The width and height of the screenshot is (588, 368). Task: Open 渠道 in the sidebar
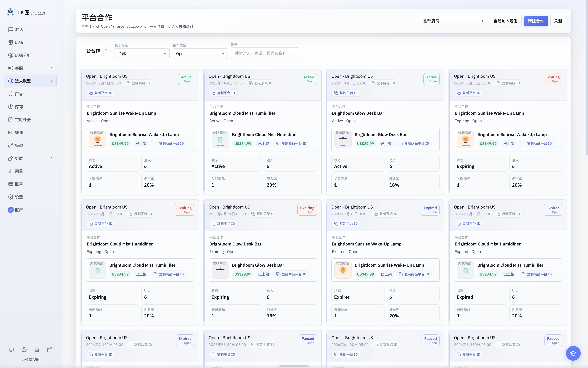[x=30, y=133]
